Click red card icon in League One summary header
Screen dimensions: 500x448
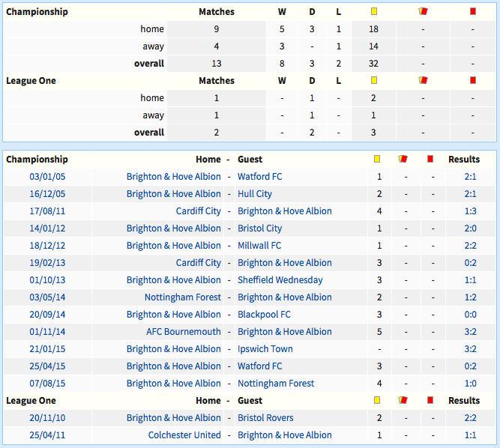[x=473, y=80]
